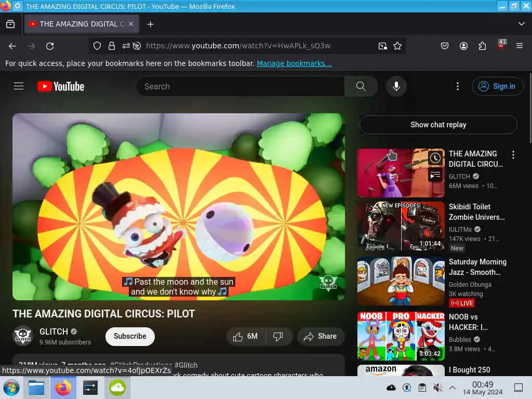Open the YouTube guide hamburger menu
Screen dimensions: 532x399
19,86
